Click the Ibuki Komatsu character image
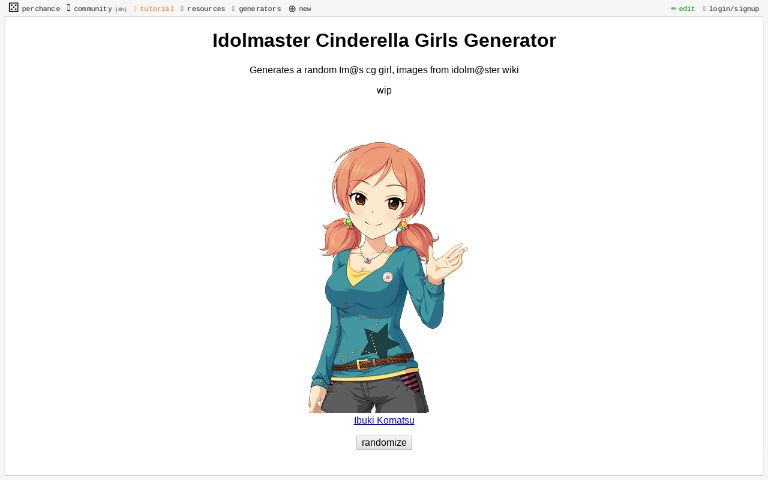Viewport: 768px width, 480px height. tap(387, 277)
